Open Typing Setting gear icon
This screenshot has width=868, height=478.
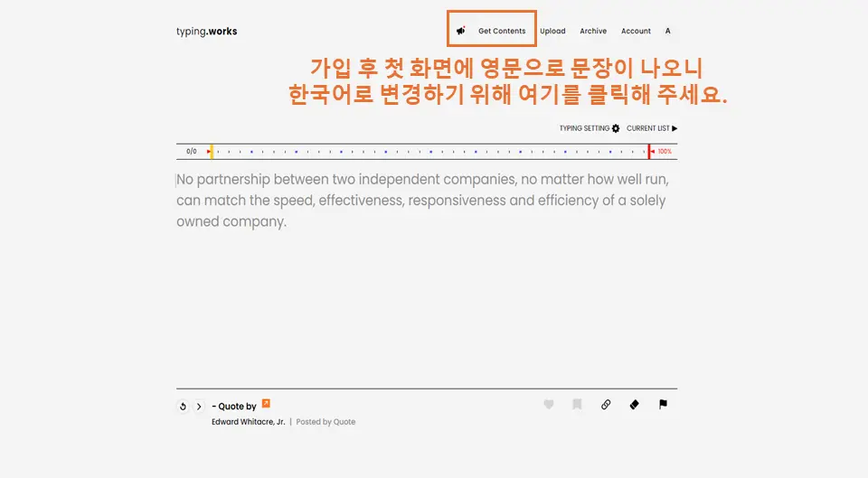coord(616,128)
